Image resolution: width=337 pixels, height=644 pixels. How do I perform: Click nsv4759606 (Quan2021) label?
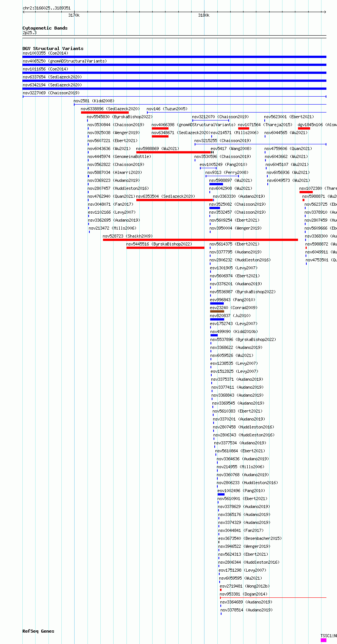[289, 148]
